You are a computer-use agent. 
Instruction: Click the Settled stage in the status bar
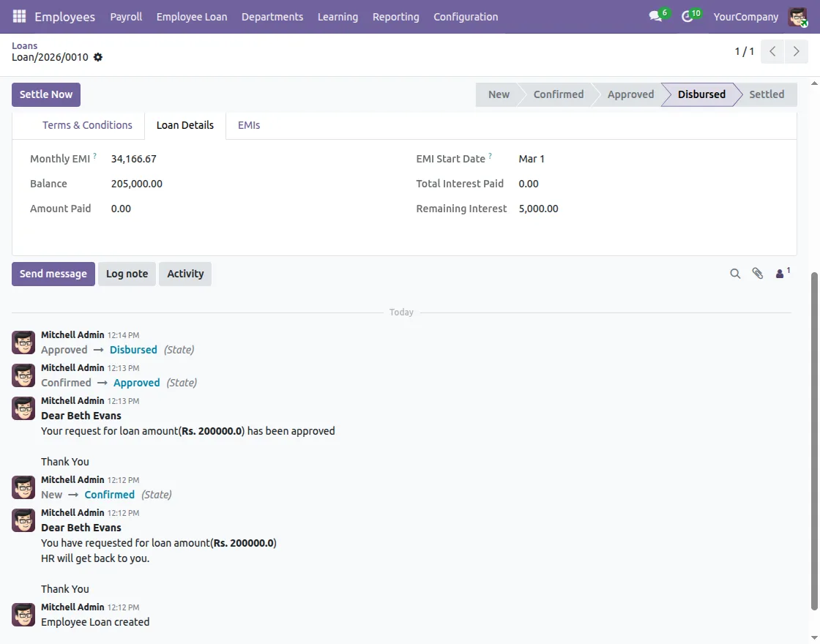click(x=767, y=94)
